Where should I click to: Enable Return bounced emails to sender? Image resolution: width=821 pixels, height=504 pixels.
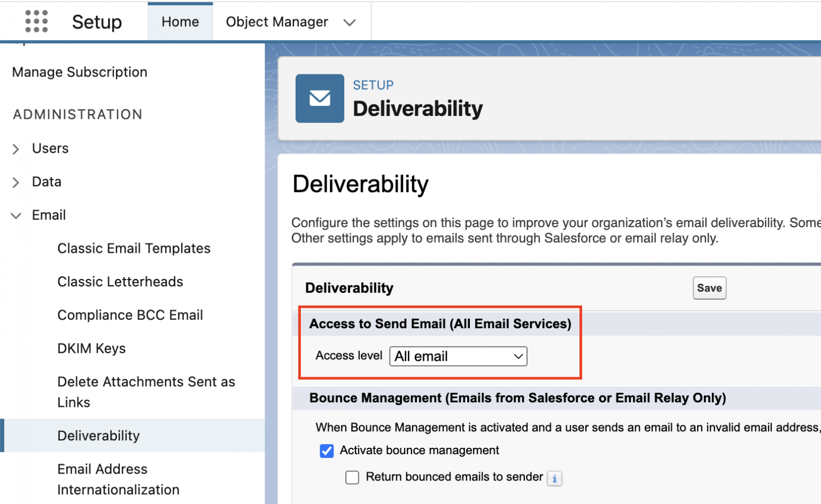pyautogui.click(x=352, y=477)
